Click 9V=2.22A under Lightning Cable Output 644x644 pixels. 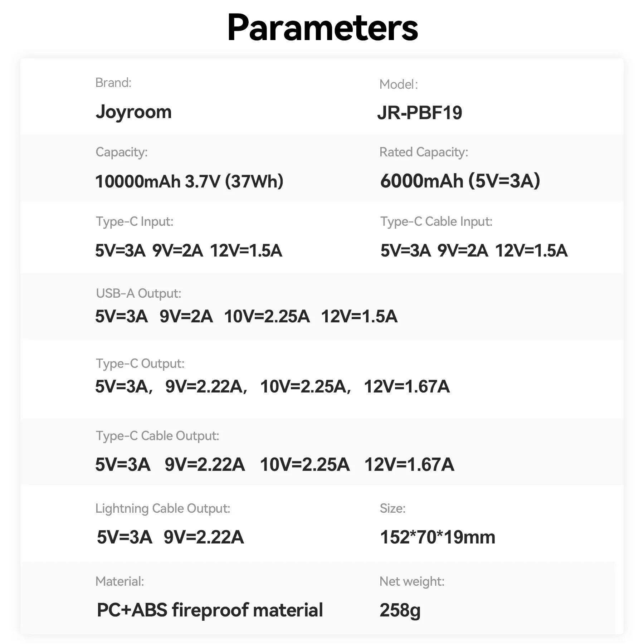(204, 537)
